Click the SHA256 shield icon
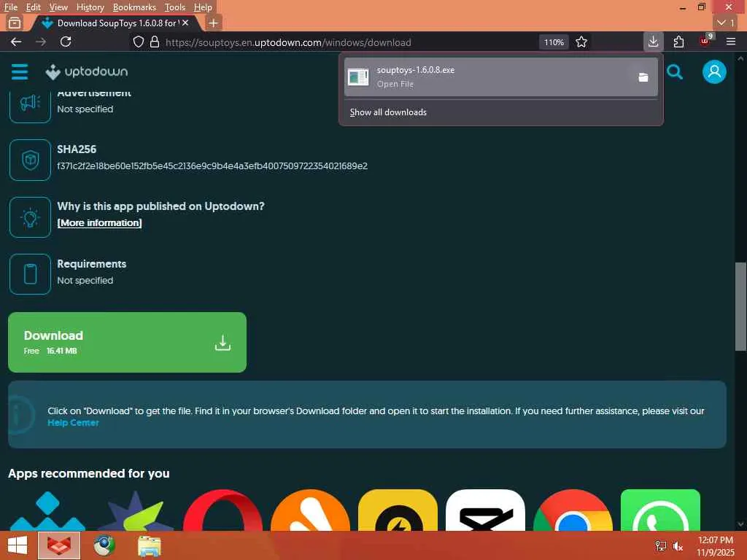Image resolution: width=747 pixels, height=560 pixels. [30, 160]
